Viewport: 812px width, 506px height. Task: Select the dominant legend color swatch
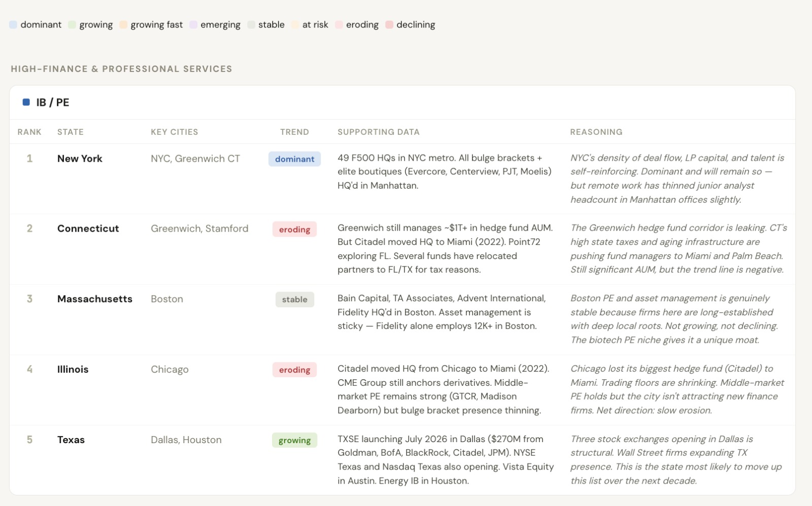coord(13,25)
